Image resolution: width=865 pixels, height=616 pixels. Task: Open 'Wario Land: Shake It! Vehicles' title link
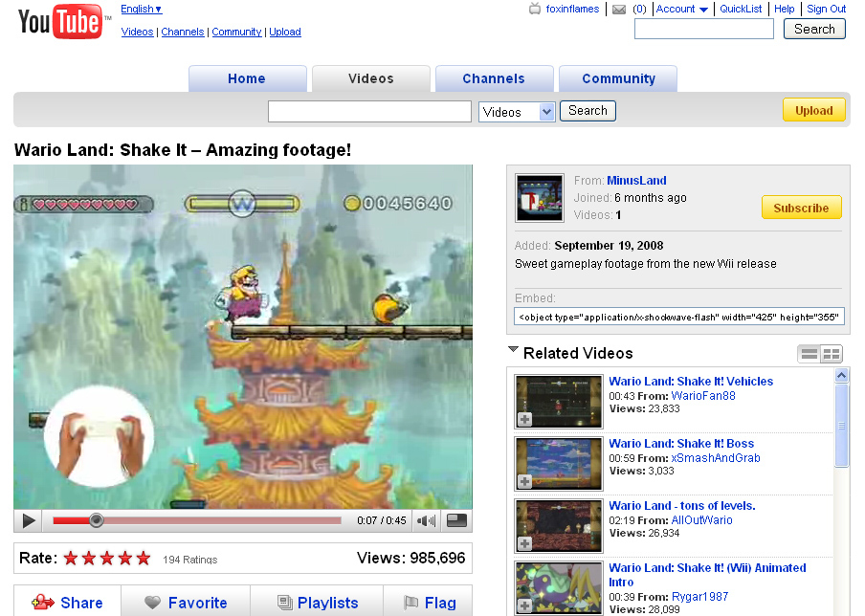tap(691, 381)
